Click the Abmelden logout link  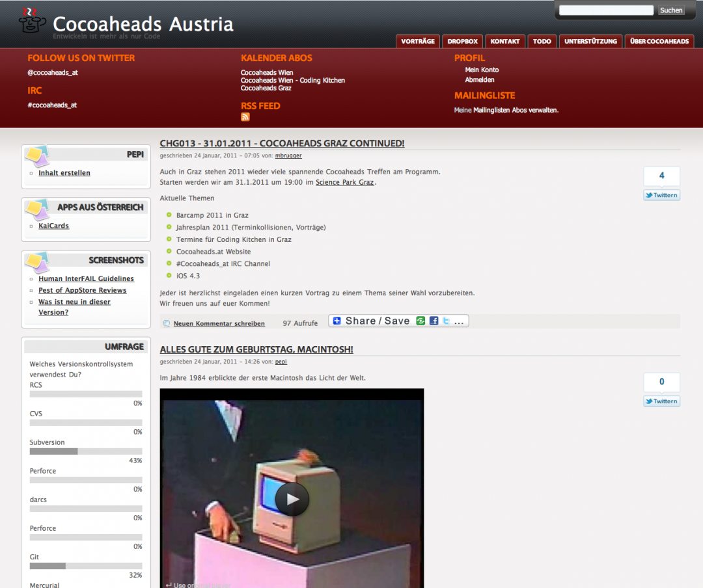point(480,80)
